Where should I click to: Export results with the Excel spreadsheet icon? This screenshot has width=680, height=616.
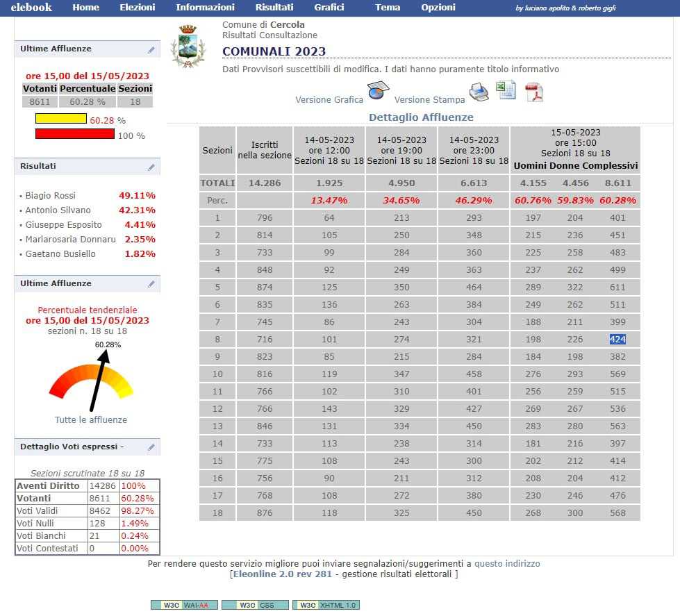click(505, 90)
